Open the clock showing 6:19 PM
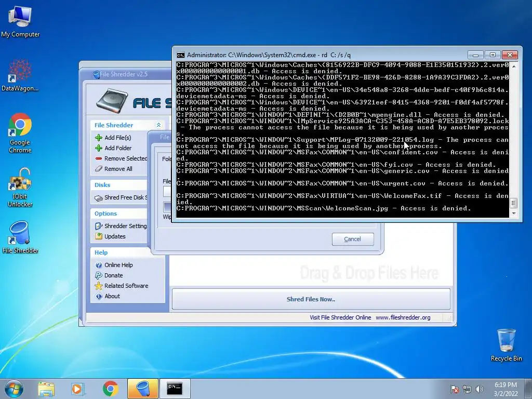 pos(506,385)
